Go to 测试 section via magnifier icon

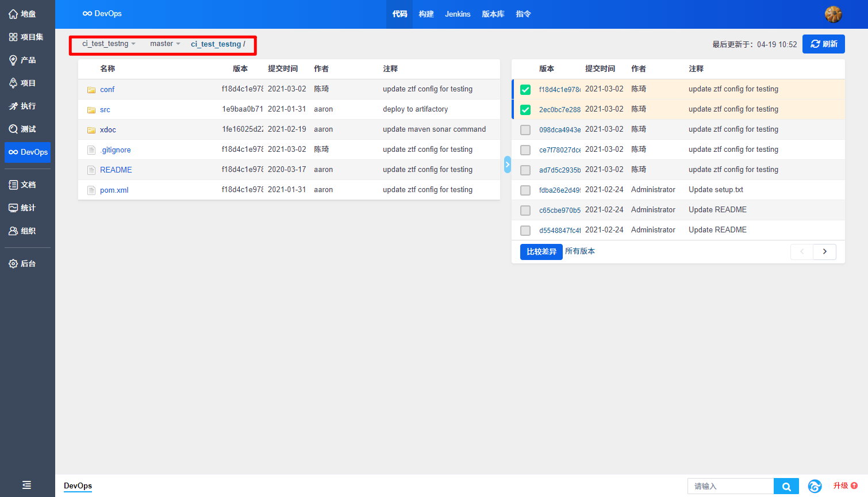(13, 129)
